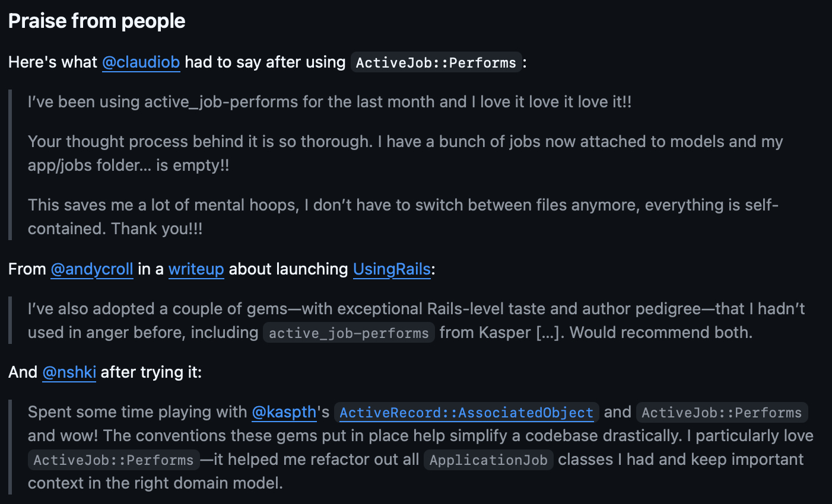Viewport: 832px width, 504px height.
Task: Click the active_job-performs inline code snippet
Action: click(x=349, y=333)
